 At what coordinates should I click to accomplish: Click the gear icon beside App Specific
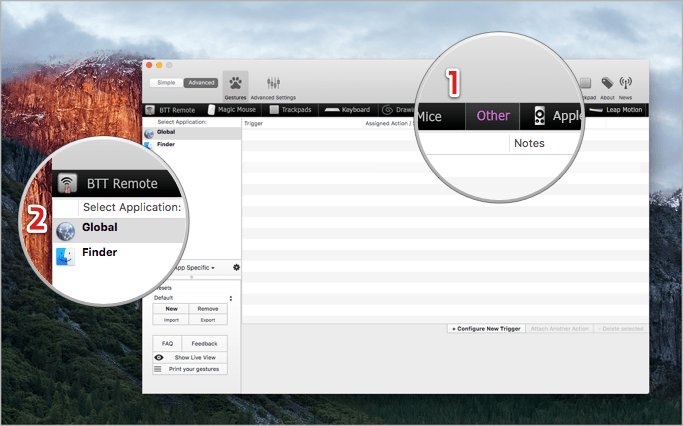point(237,267)
